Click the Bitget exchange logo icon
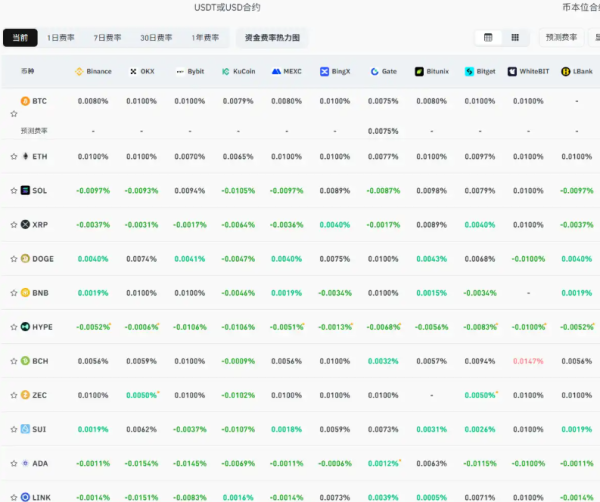This screenshot has height=502, width=600. click(469, 72)
